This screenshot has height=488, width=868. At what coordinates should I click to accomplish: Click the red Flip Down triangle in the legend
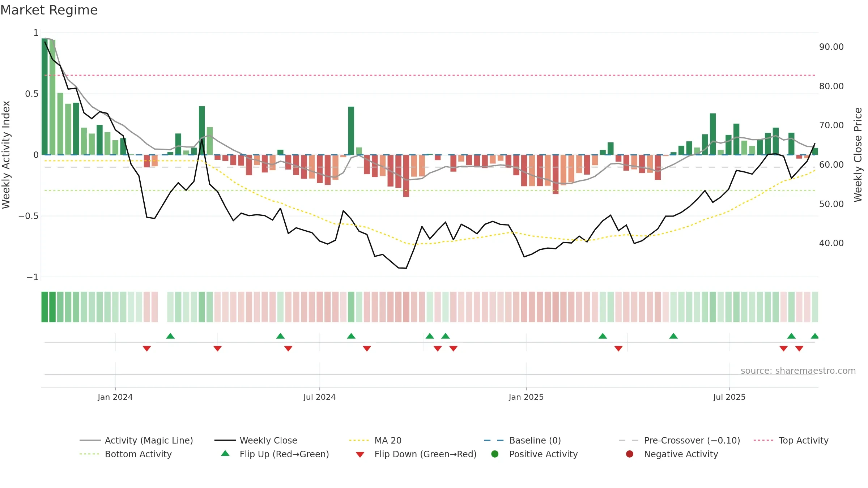[x=360, y=455]
